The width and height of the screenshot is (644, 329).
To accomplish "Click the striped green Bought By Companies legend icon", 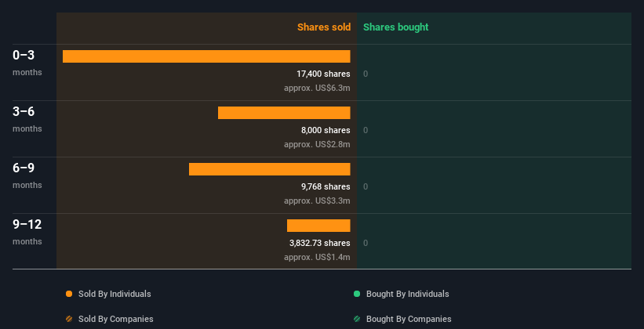I will (357, 319).
